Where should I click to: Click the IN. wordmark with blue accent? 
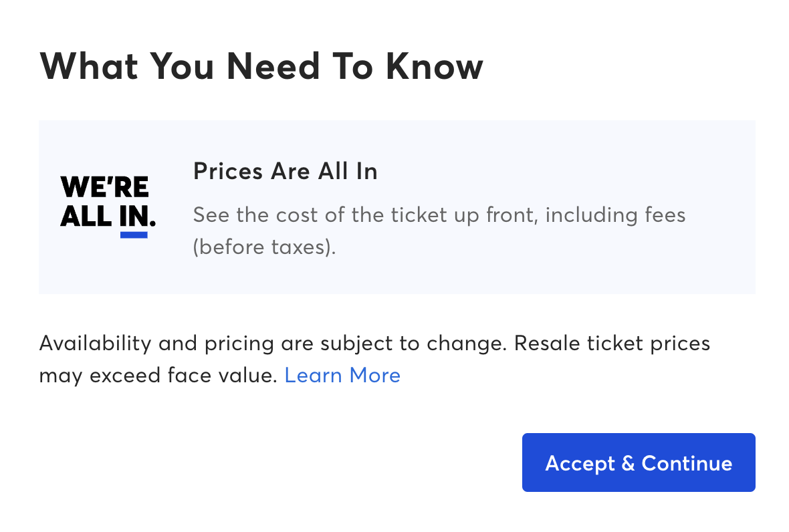coord(134,219)
